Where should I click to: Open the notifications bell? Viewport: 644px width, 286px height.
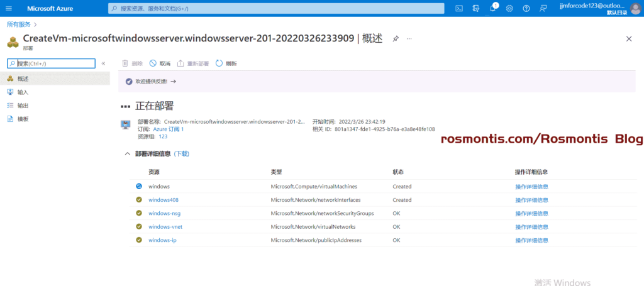tap(493, 8)
